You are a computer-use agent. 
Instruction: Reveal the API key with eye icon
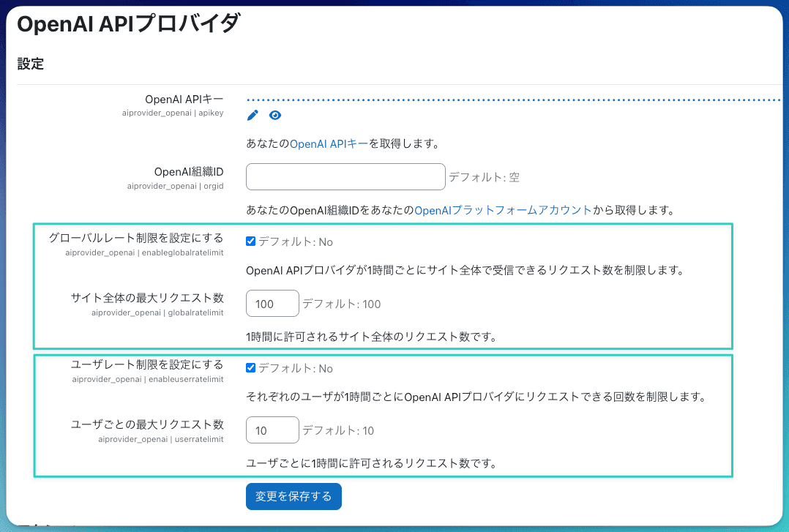coord(274,116)
